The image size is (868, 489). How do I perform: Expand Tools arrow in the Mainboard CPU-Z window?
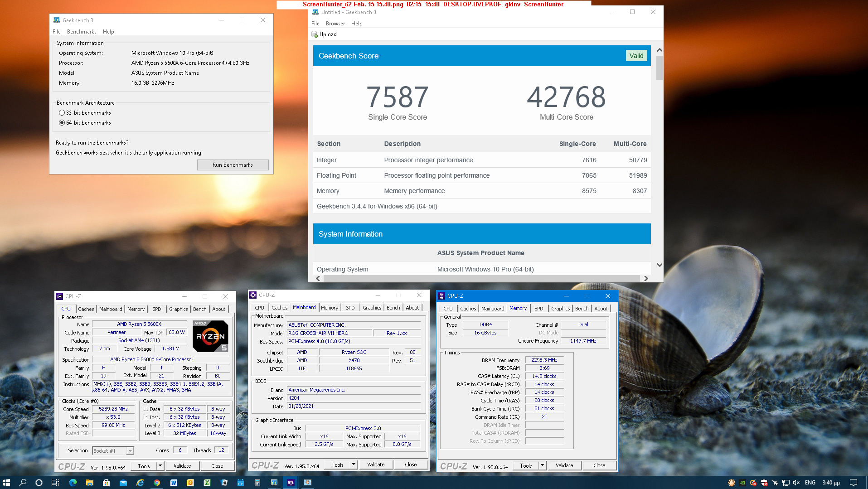coord(354,465)
